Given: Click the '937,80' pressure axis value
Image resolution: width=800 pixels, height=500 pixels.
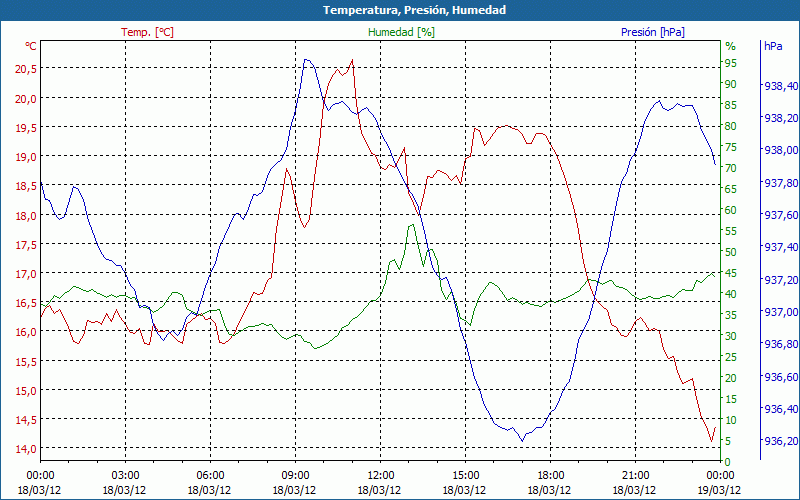Looking at the screenshot, I should click(781, 183).
